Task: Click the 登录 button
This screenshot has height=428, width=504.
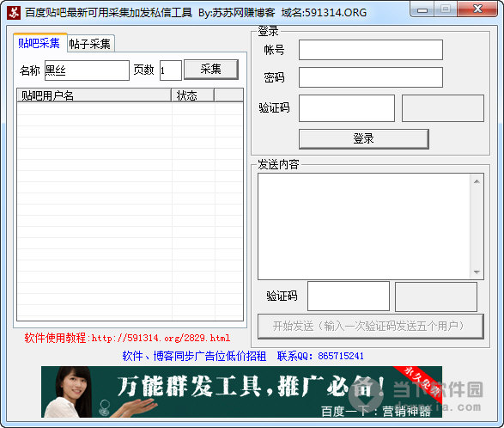Action: 364,139
